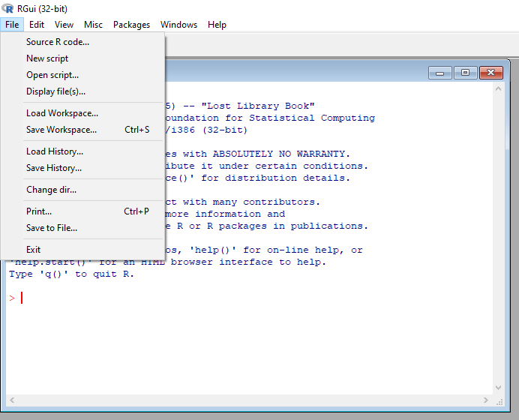Select Save History menu entry

click(54, 168)
